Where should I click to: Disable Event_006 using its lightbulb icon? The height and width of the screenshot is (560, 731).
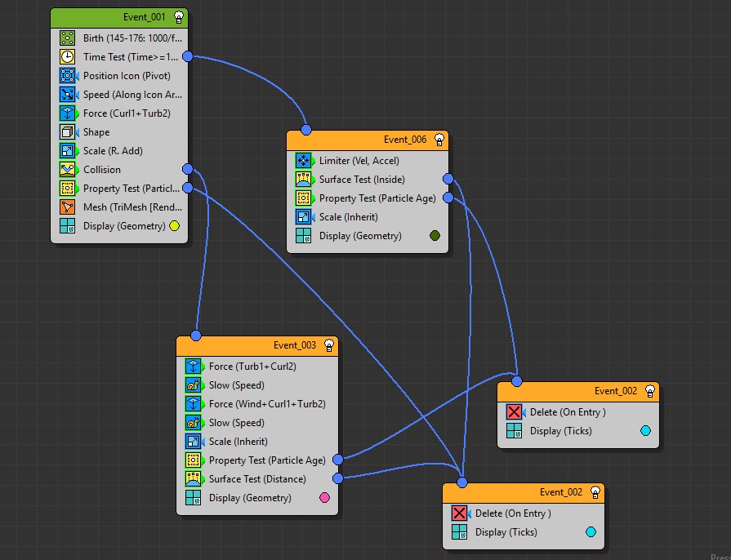439,140
